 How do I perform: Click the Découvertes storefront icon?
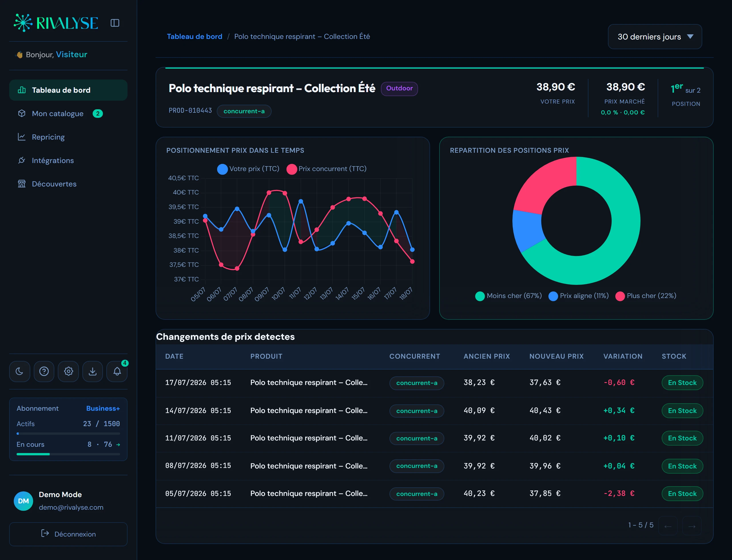tap(22, 184)
